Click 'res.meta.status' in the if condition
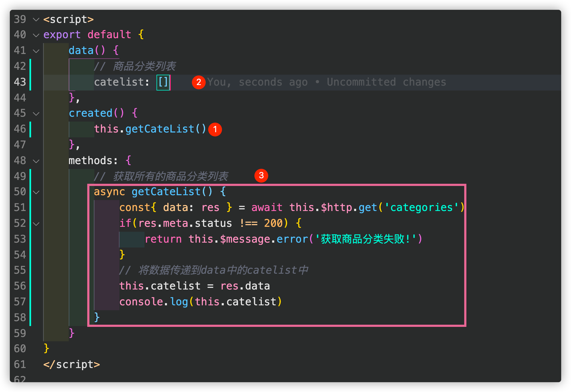 click(x=185, y=223)
